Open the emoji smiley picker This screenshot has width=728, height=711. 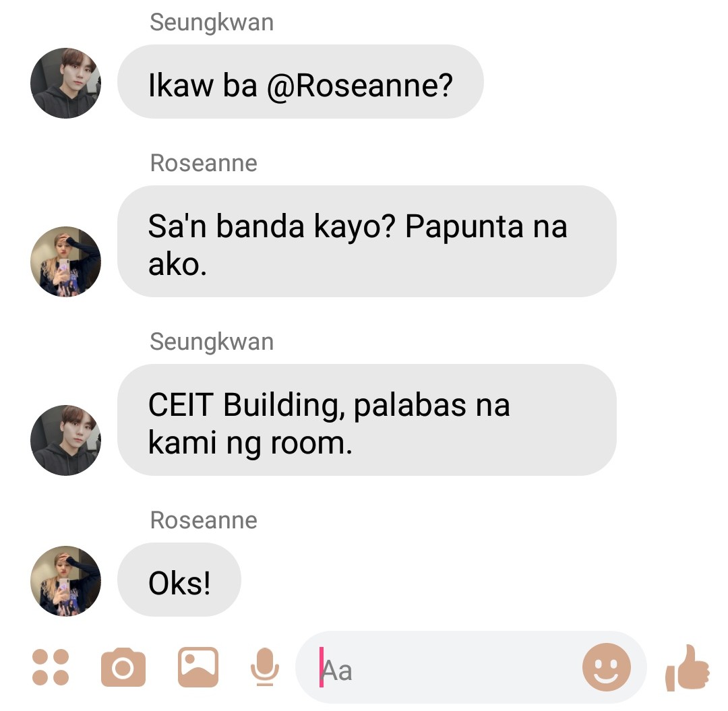(607, 667)
